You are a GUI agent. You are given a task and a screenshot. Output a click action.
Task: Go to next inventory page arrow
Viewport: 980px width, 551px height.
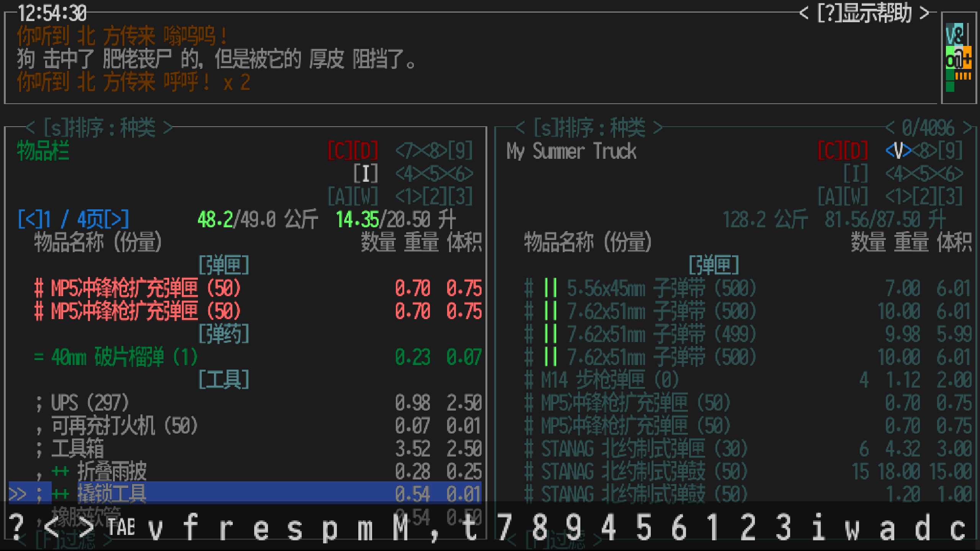116,219
